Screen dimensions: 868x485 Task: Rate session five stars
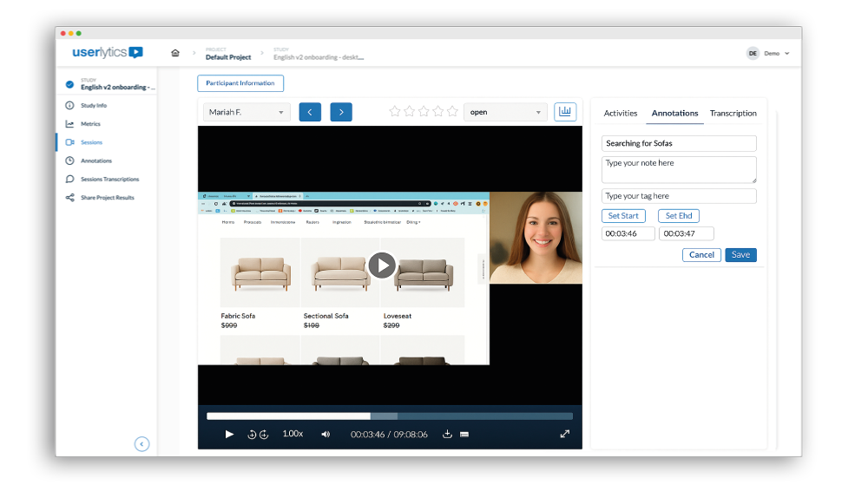tap(452, 112)
